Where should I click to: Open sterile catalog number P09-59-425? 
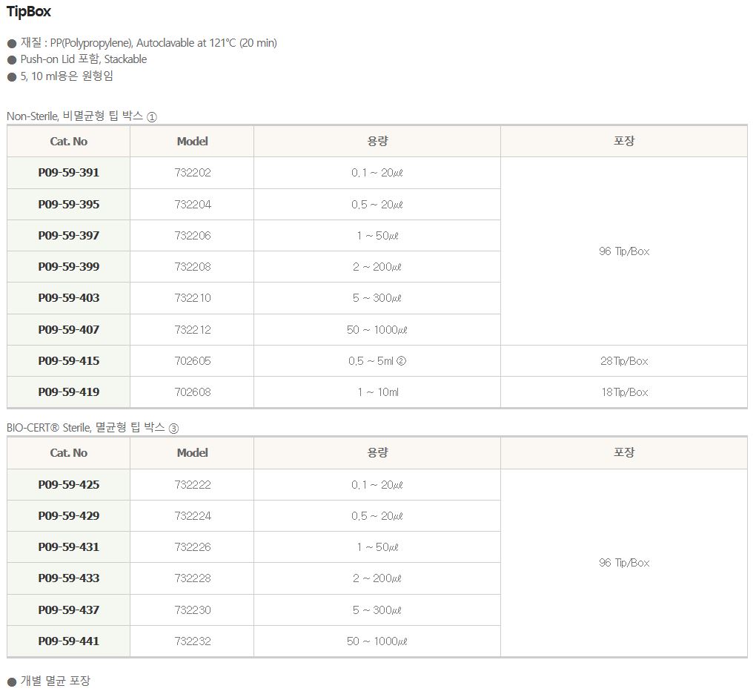click(68, 485)
